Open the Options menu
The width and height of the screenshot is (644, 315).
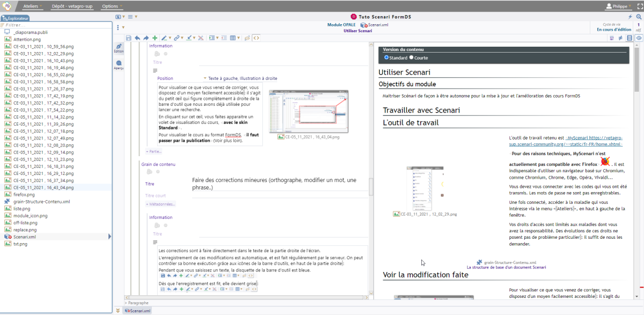click(x=112, y=6)
